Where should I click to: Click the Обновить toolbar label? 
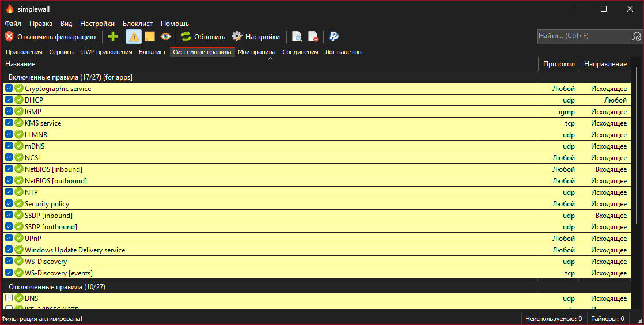click(x=210, y=37)
